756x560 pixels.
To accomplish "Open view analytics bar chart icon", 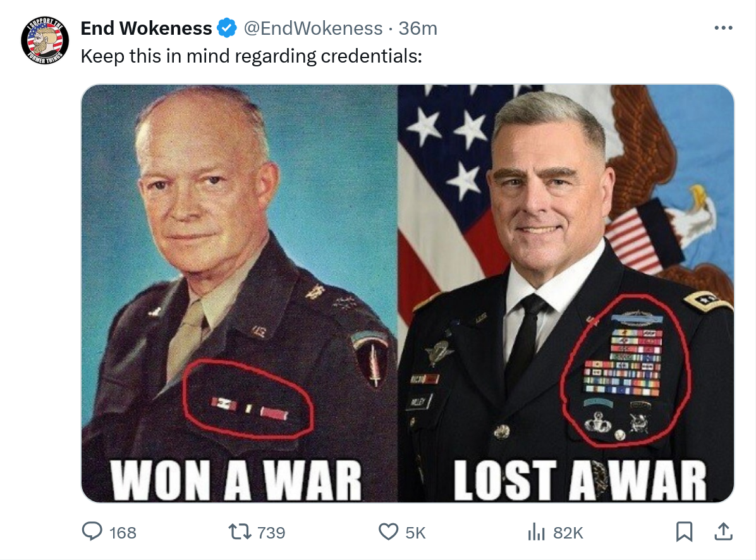I will (x=536, y=533).
